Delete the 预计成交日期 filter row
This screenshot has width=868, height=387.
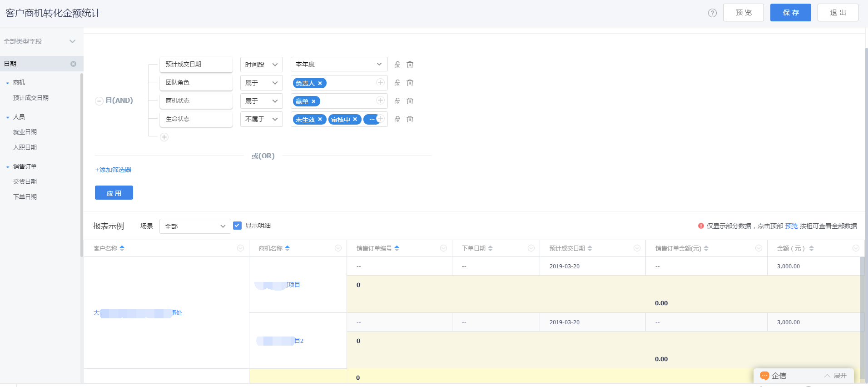pos(410,65)
